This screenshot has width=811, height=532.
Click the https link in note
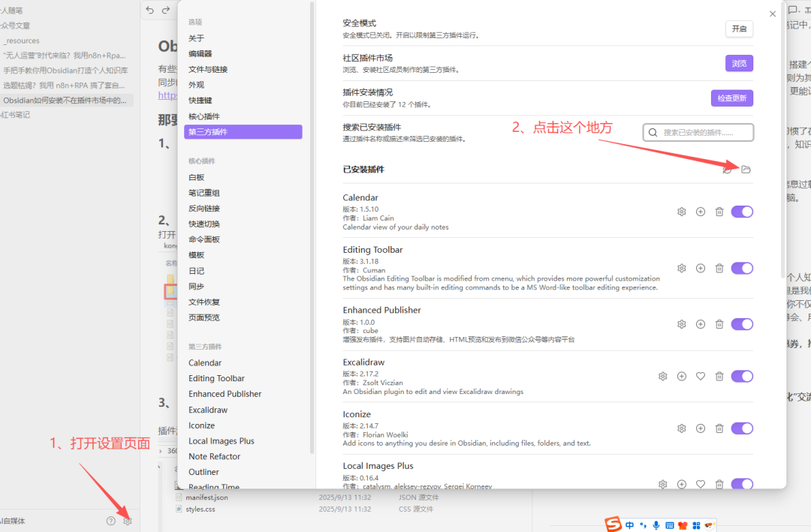(x=167, y=95)
